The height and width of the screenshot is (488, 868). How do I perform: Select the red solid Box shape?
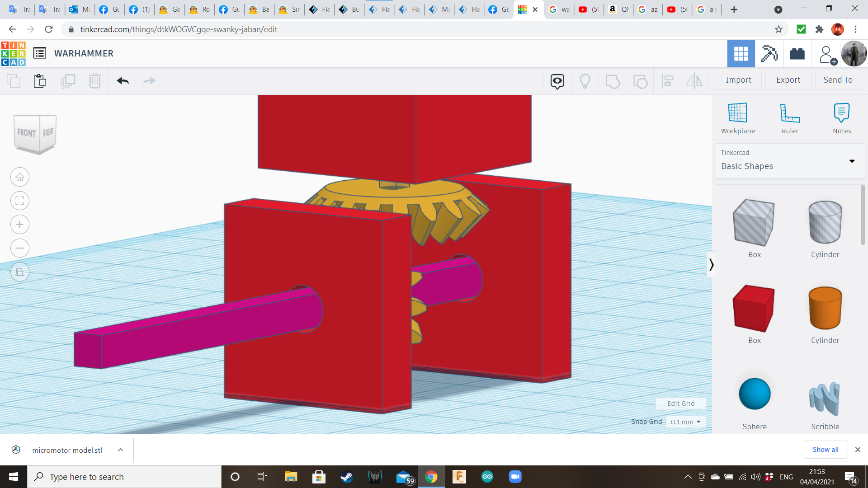point(754,309)
